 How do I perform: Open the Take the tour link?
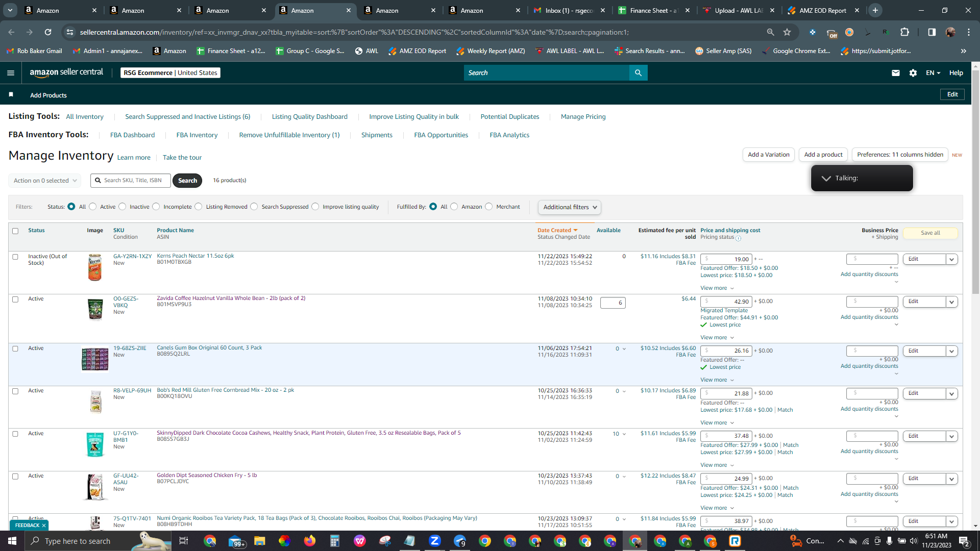coord(182,158)
